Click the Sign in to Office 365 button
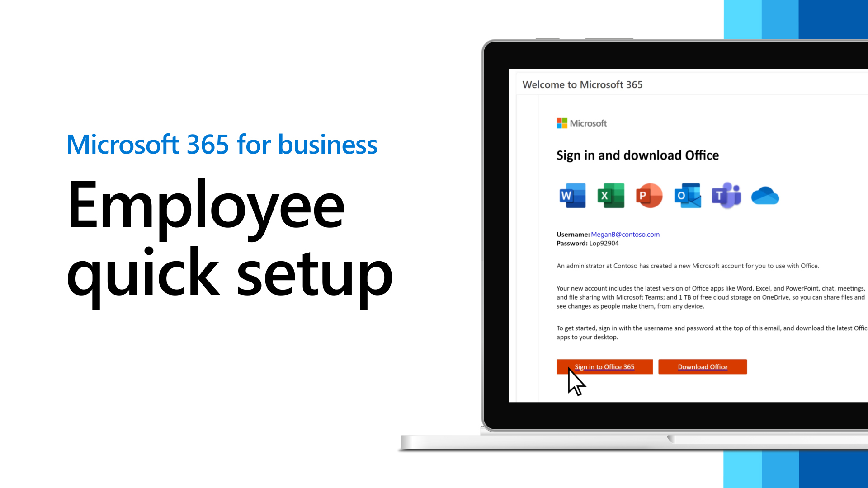Image resolution: width=868 pixels, height=488 pixels. pos(604,366)
